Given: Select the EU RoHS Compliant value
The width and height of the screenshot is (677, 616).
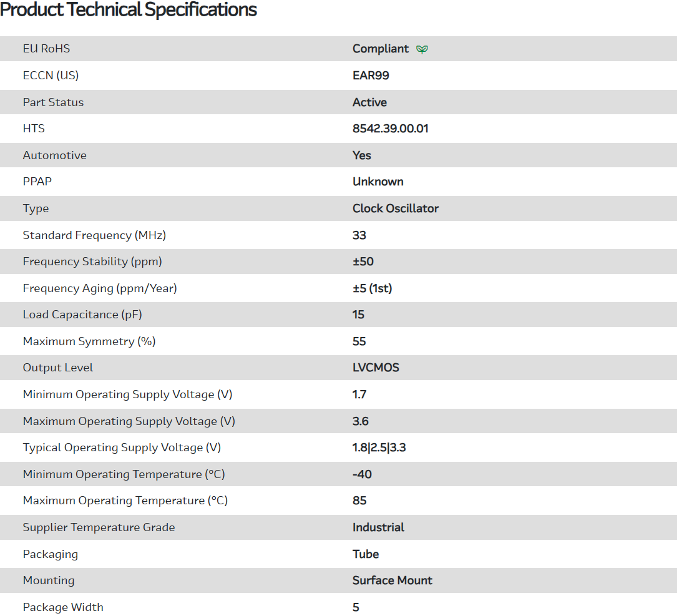Looking at the screenshot, I should point(380,49).
